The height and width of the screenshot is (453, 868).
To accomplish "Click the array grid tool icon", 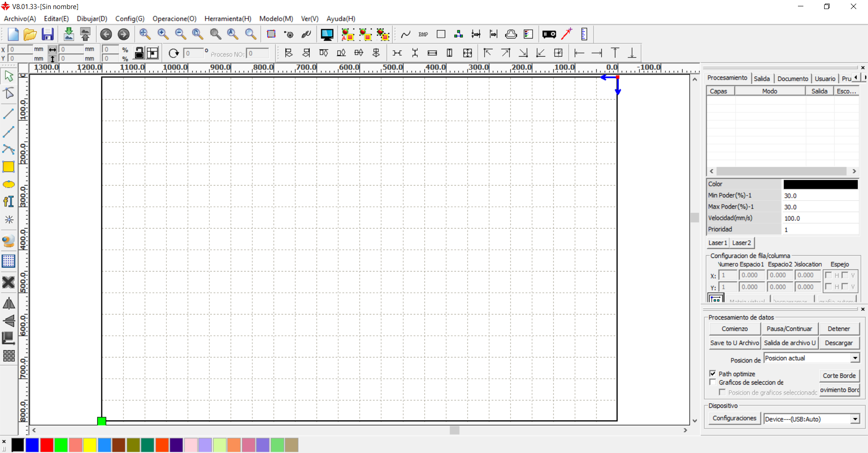I will [x=9, y=356].
